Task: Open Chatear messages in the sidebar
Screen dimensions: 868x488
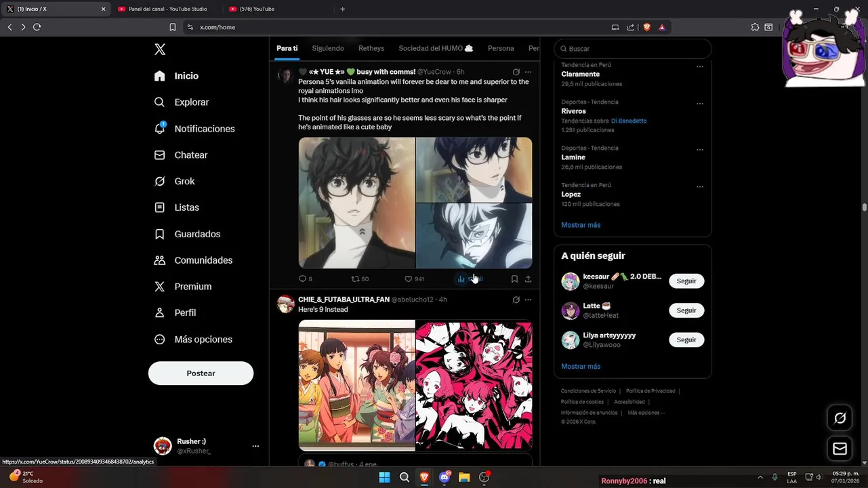Action: pyautogui.click(x=180, y=155)
